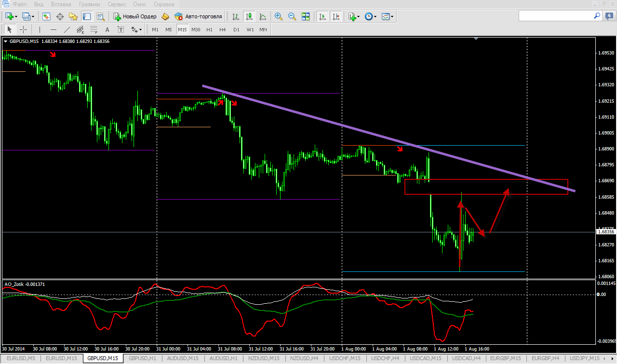Switch timeframe to H4
This screenshot has width=617, height=364.
[223, 29]
